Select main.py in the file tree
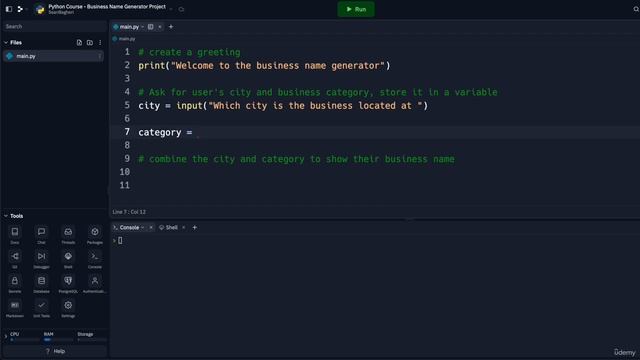The width and height of the screenshot is (640, 360). (x=53, y=56)
